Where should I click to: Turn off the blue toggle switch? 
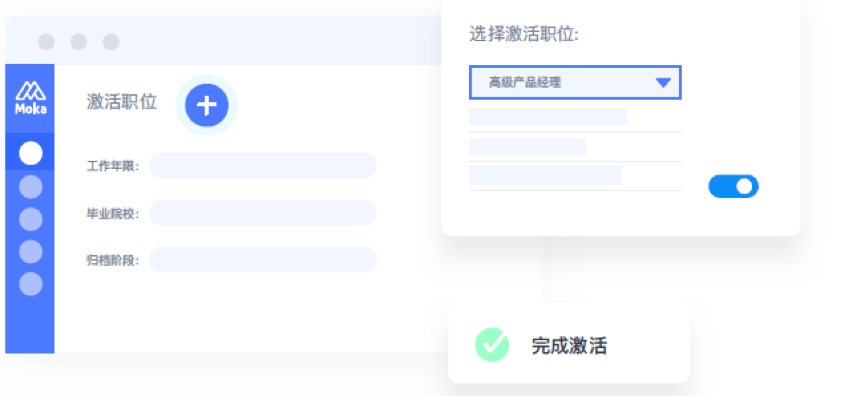point(733,186)
